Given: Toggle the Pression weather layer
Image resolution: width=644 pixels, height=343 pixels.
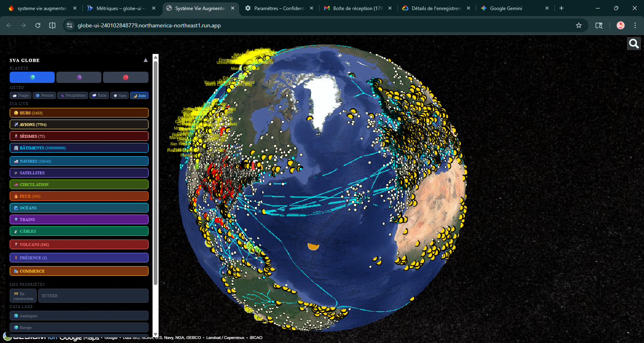Looking at the screenshot, I should pos(44,95).
